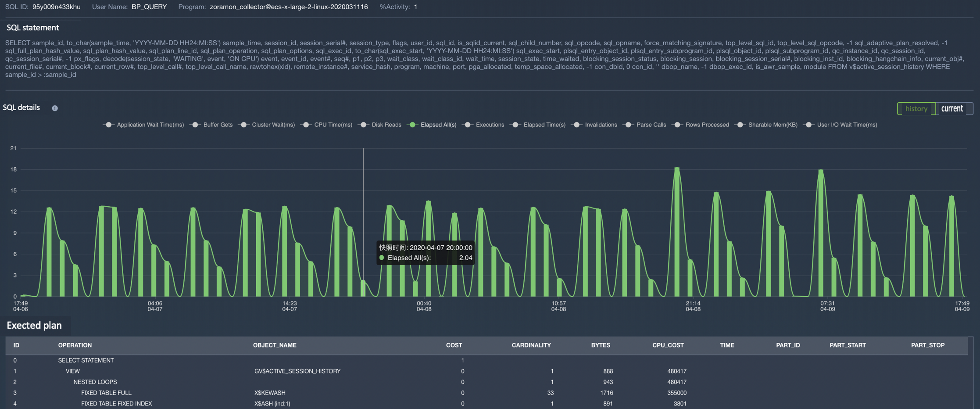The image size is (980, 409).
Task: Toggle Application Wait Time(ms) legend series
Action: click(108, 125)
